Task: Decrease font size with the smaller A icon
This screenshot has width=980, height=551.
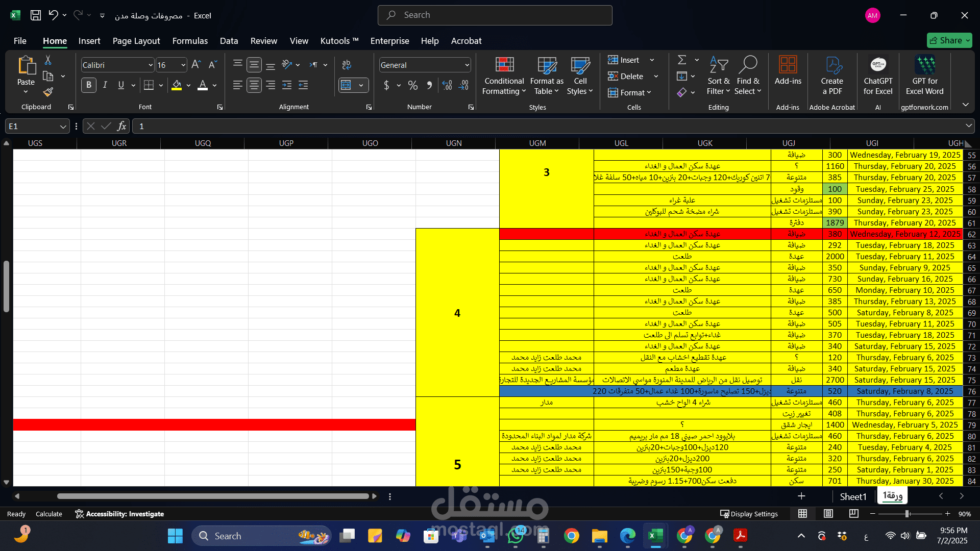Action: 213,65
